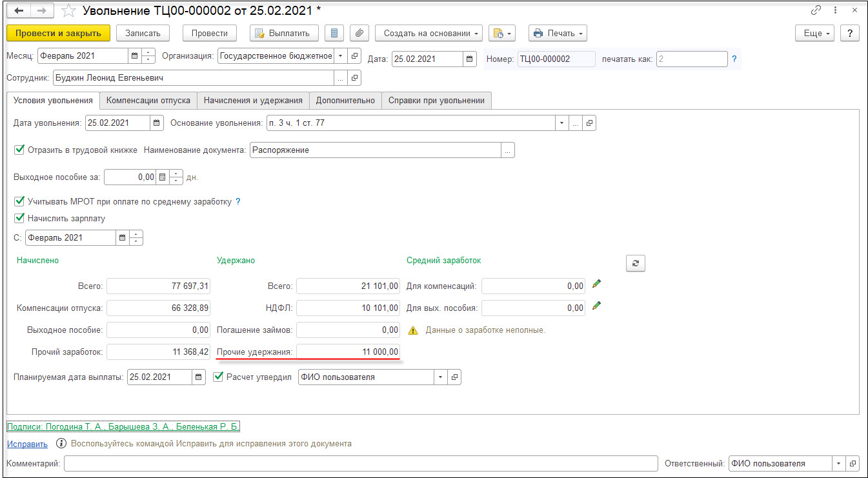Open help with the question mark button
Viewport: 868px width, 478px height.
pos(850,33)
